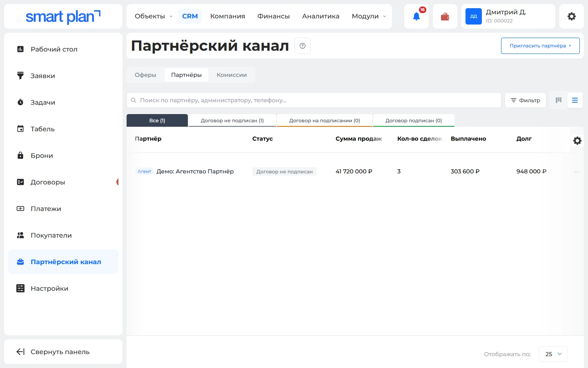This screenshot has height=368, width=588.
Task: Open Задачи in the sidebar
Action: tap(63, 102)
